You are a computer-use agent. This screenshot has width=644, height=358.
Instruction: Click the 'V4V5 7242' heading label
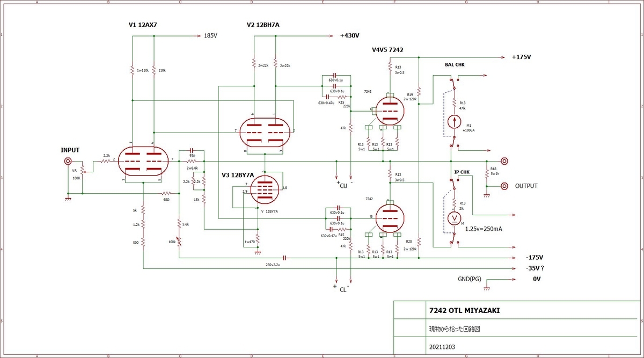click(x=387, y=50)
